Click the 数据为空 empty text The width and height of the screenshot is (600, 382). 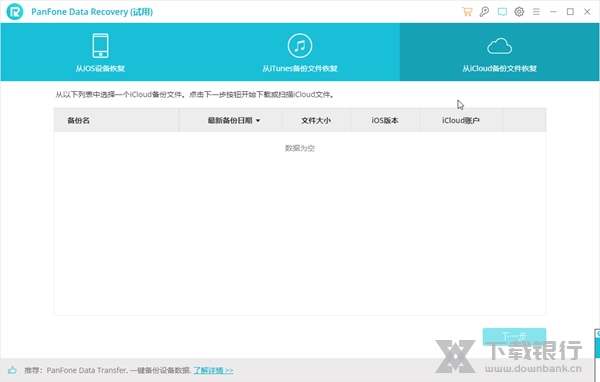click(x=300, y=148)
